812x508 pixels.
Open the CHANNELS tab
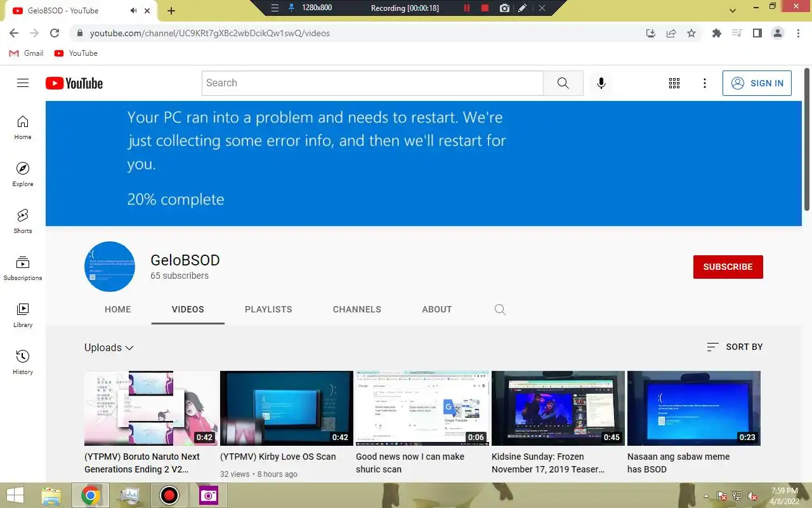pyautogui.click(x=357, y=309)
